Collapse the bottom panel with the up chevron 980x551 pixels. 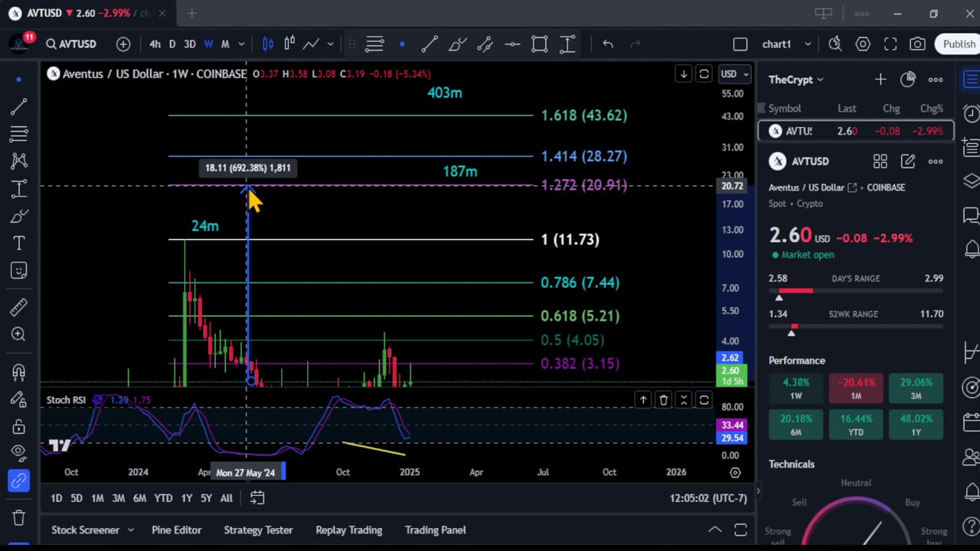(x=714, y=530)
